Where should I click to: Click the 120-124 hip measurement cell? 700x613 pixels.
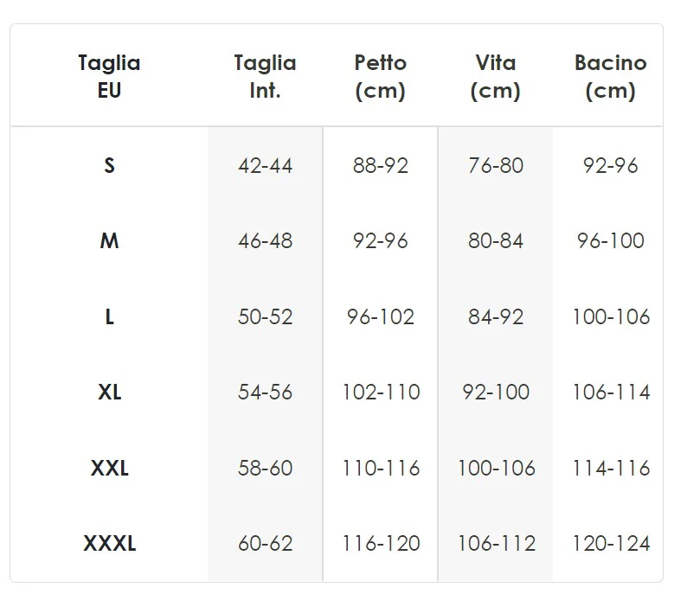[610, 543]
